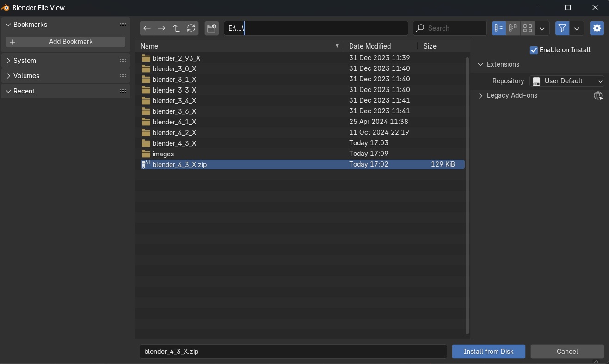Go back to previous folder
Viewport: 609px width, 364px height.
click(x=147, y=28)
